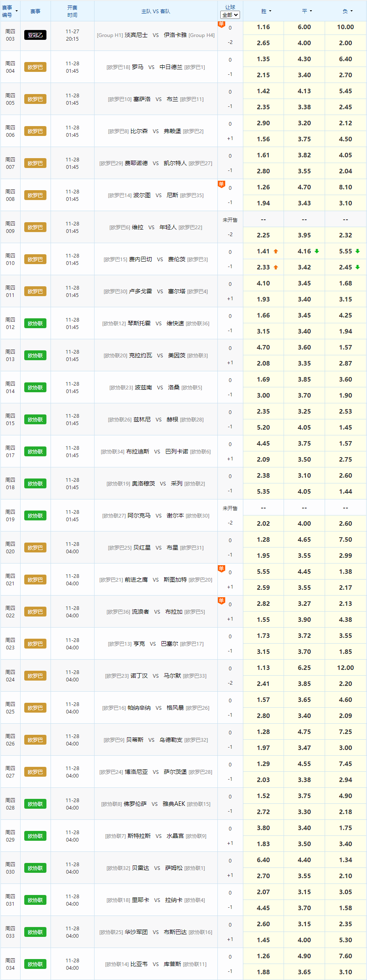Click the 11-27 20:15 kickoff time

tap(72, 35)
